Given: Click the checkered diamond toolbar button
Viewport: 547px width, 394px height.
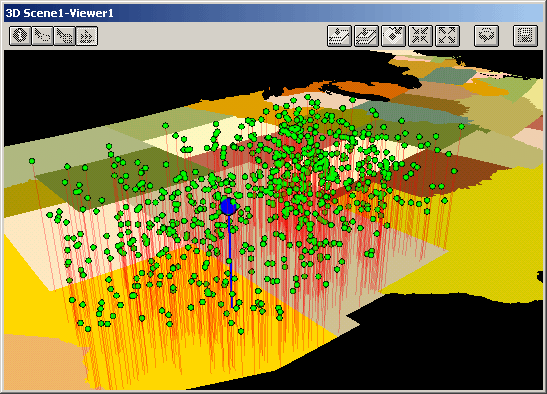Looking at the screenshot, I should click(x=394, y=36).
